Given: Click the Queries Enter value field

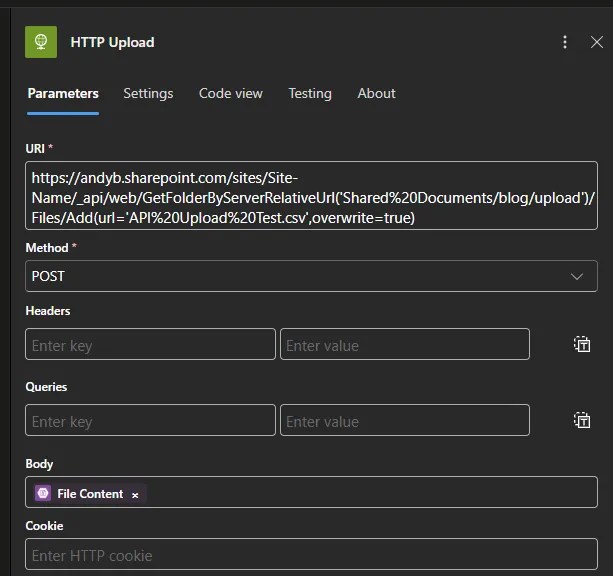Looking at the screenshot, I should 405,420.
